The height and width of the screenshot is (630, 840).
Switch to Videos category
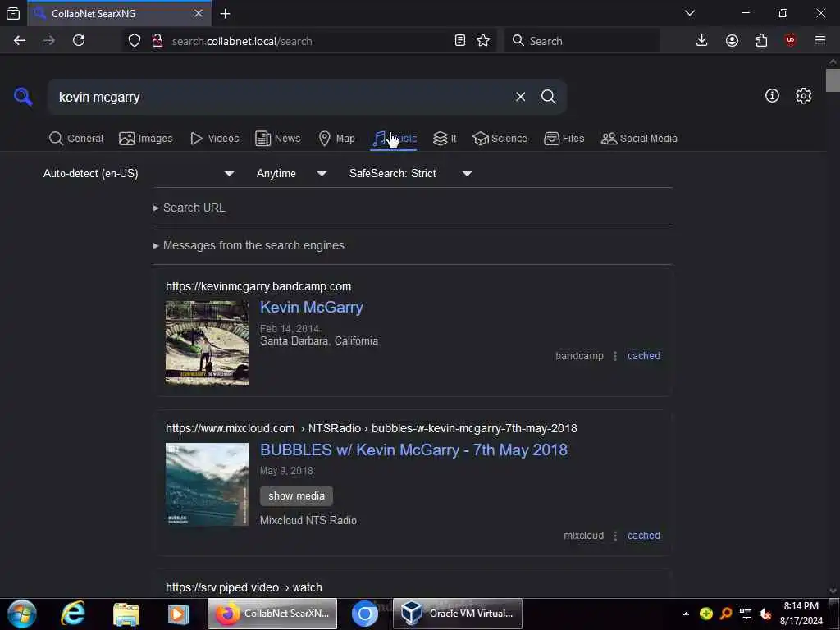coord(215,139)
